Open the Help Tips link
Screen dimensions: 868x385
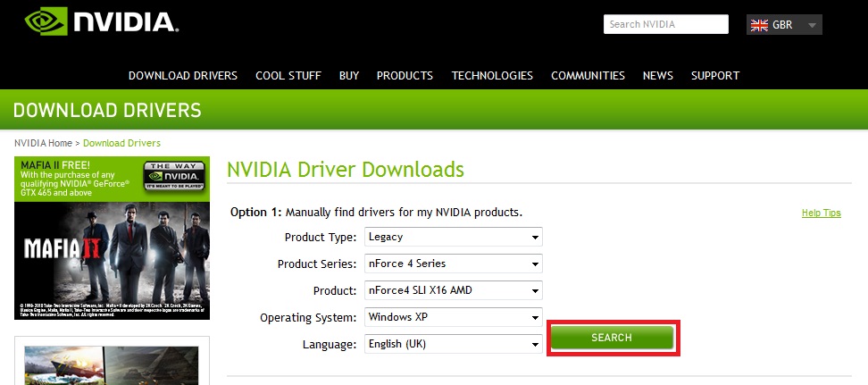[x=821, y=213]
